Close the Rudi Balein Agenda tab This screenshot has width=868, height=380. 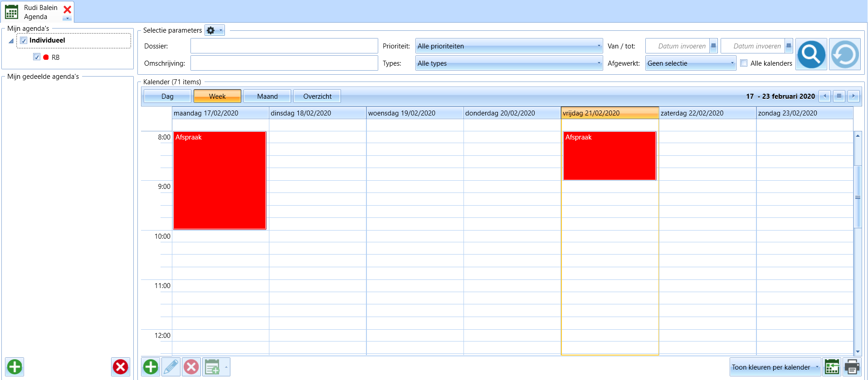[67, 10]
